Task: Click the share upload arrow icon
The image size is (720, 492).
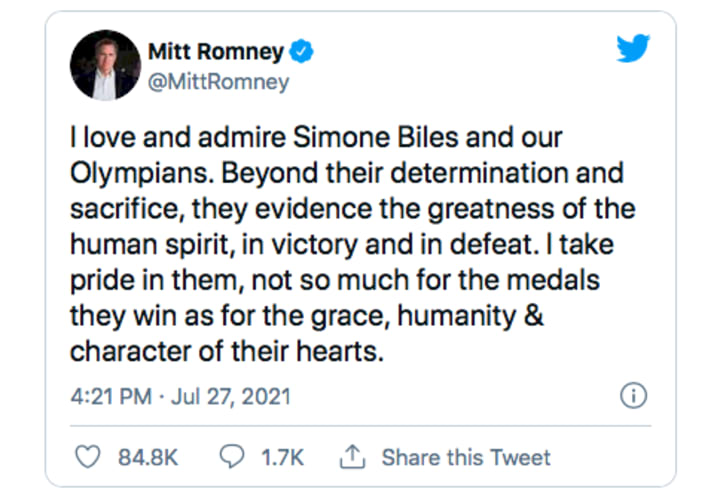Action: coord(350,457)
